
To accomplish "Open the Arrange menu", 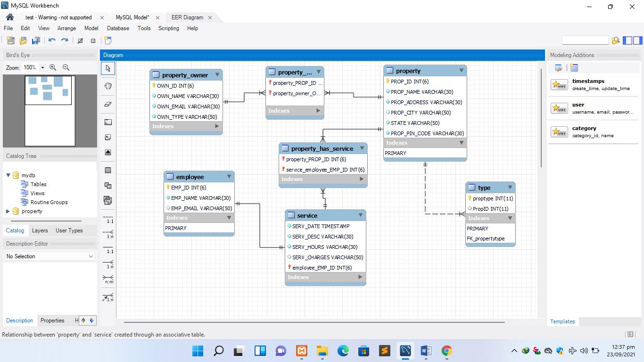I will click(x=67, y=28).
